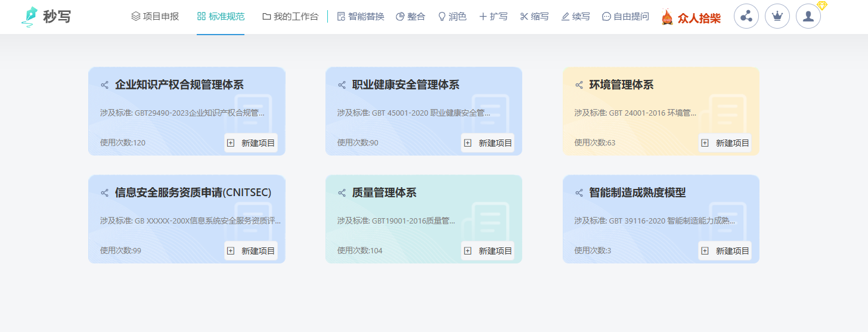
Task: Click share icon on 企业知识产权合规管理体系 card
Action: [x=105, y=85]
